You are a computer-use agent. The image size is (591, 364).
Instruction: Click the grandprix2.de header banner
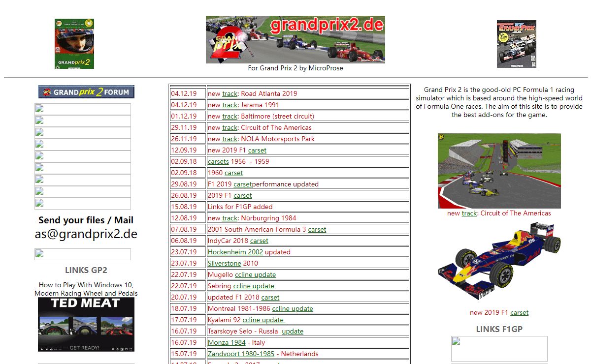295,39
